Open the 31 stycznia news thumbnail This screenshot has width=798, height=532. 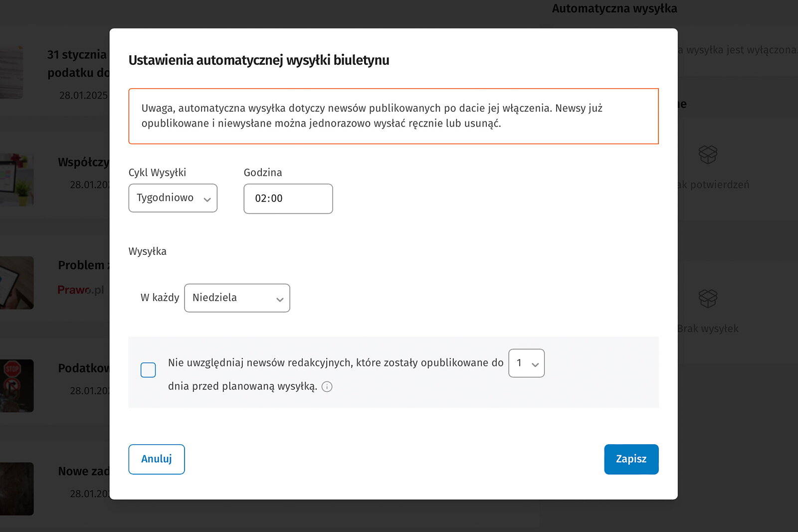tap(11, 72)
